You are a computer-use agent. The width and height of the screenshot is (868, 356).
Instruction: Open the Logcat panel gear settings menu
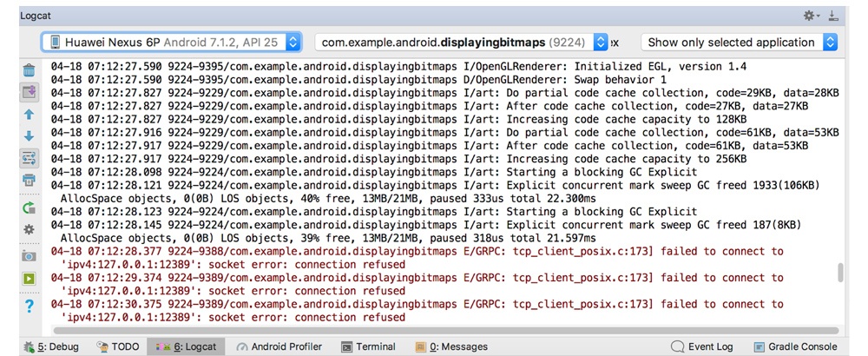click(x=810, y=16)
